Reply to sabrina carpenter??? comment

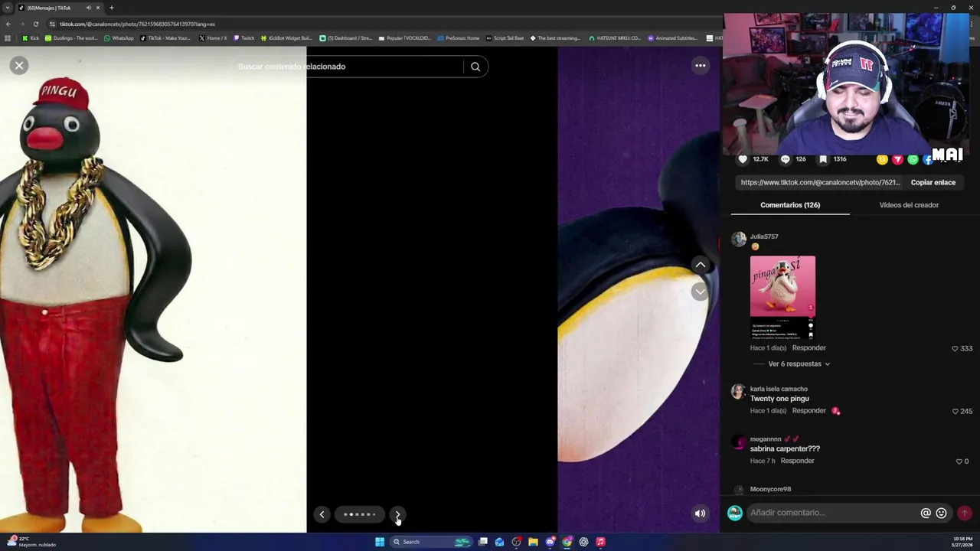[797, 461]
